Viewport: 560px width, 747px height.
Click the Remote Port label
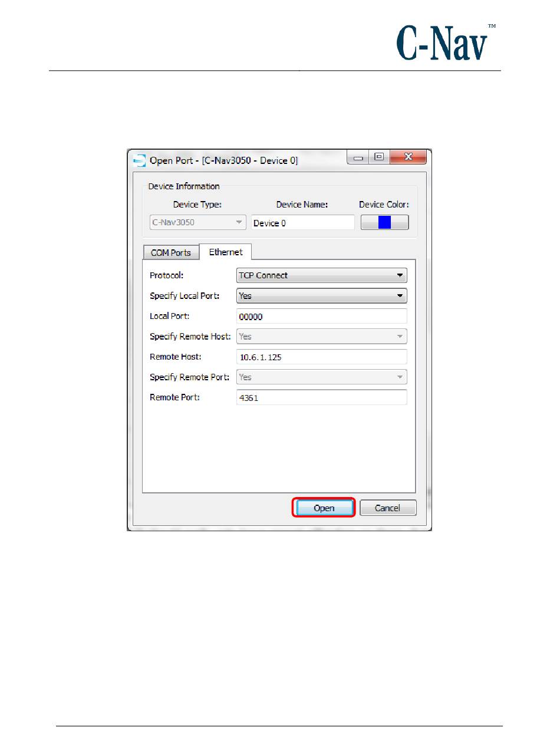[x=174, y=397]
